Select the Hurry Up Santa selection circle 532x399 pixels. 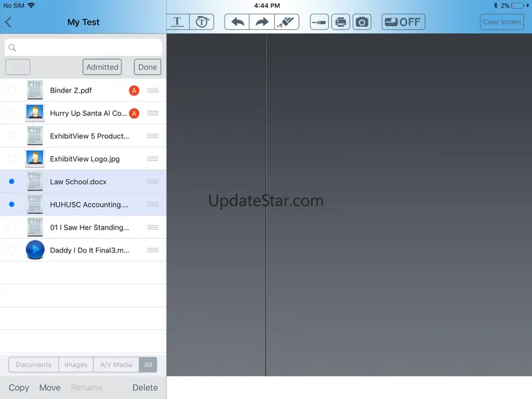(x=12, y=113)
